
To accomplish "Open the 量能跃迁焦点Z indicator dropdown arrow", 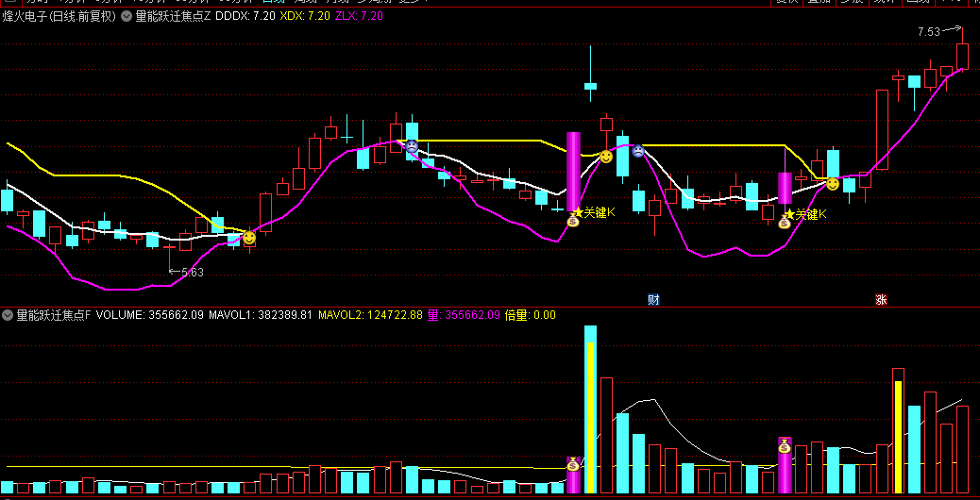I will pos(127,16).
